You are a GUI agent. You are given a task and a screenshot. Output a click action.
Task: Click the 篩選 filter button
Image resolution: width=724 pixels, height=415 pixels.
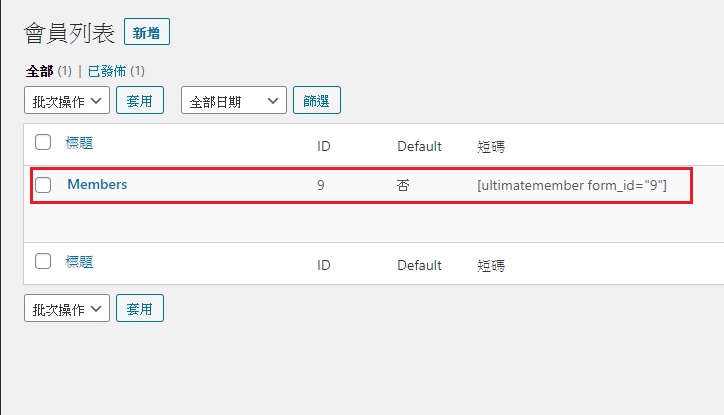coord(317,100)
